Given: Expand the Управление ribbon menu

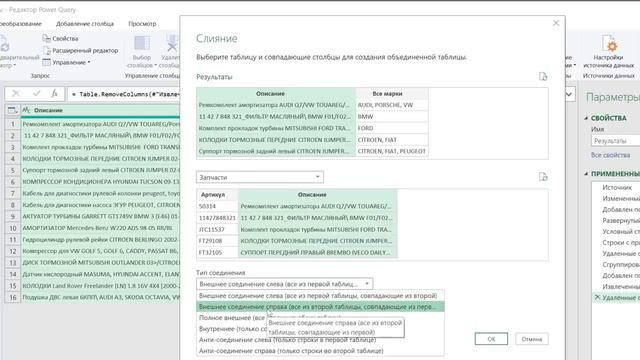Looking at the screenshot, I should [x=67, y=62].
